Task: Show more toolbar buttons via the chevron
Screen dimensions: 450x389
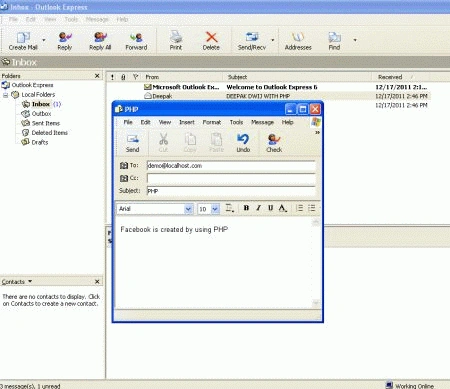Action: 317,133
